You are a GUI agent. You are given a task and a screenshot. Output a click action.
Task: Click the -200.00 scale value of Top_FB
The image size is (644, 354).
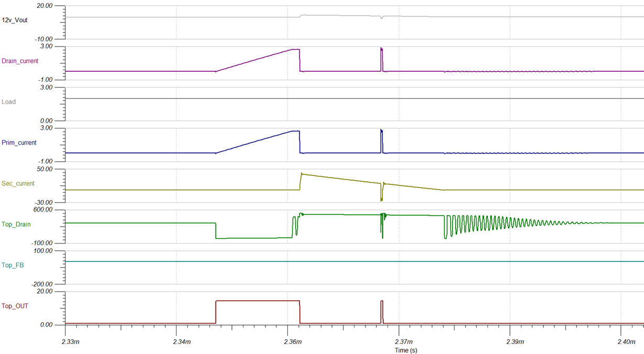42,284
